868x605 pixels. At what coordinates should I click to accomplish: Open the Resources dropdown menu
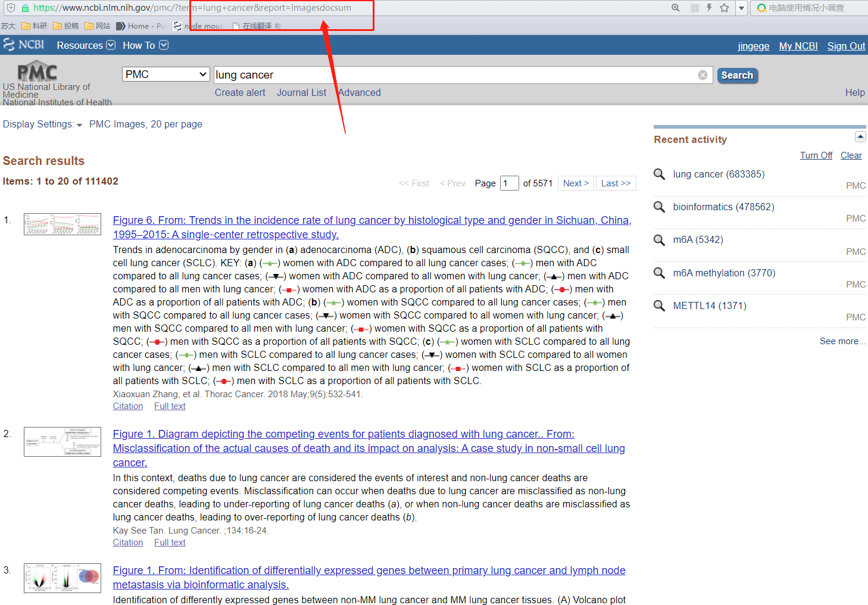(x=86, y=45)
